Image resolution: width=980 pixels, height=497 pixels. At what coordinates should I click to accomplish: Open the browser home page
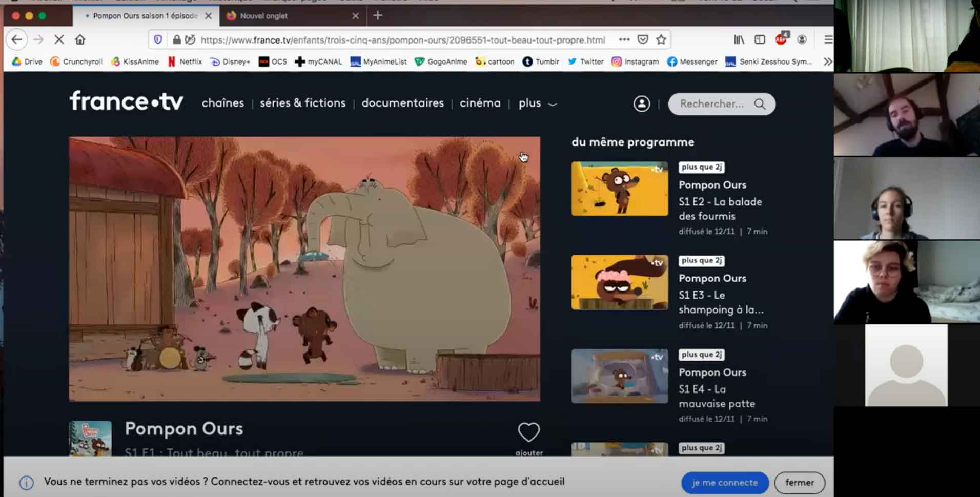80,39
